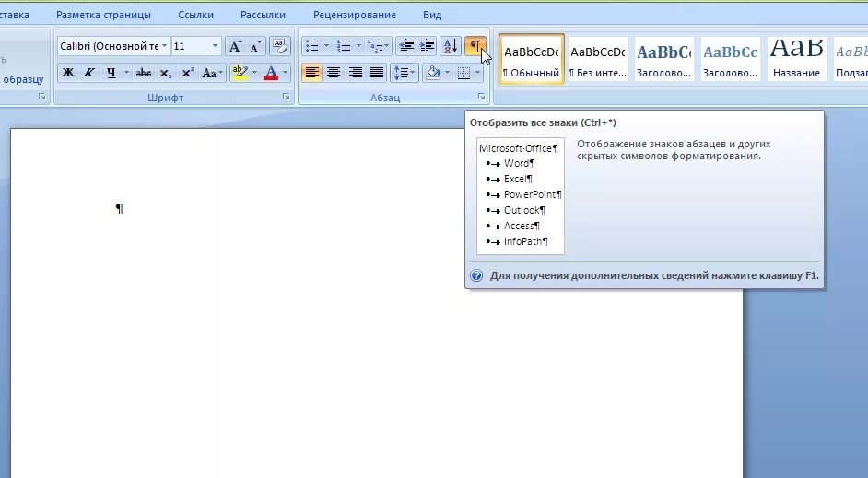Increase paragraph indent
The image size is (868, 478).
tap(427, 46)
